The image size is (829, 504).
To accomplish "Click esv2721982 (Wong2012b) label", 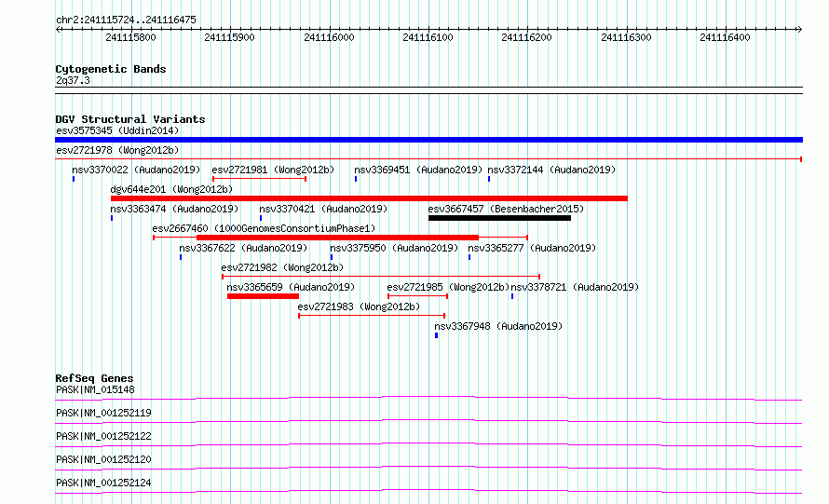I will 282,267.
